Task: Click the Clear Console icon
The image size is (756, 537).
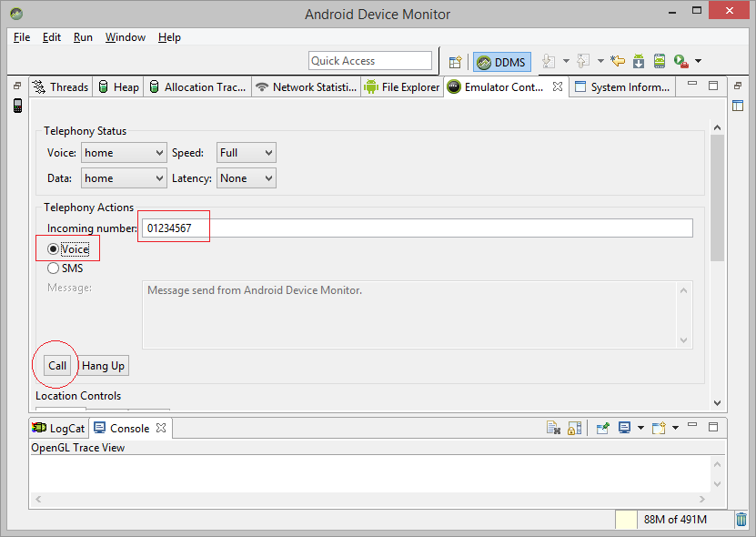Action: [553, 428]
